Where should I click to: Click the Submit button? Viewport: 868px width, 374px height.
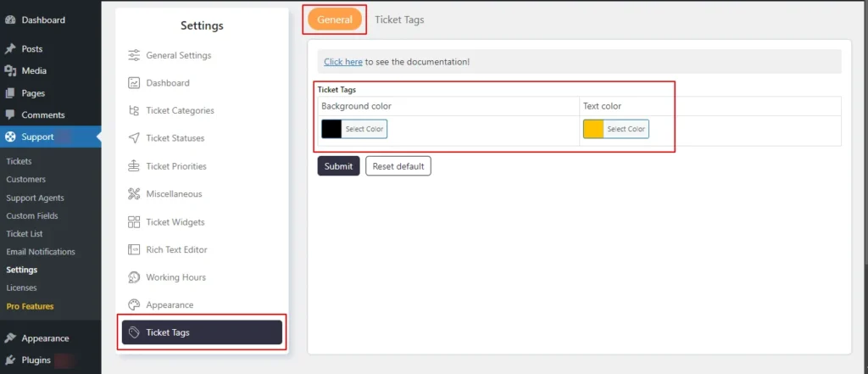coord(338,166)
